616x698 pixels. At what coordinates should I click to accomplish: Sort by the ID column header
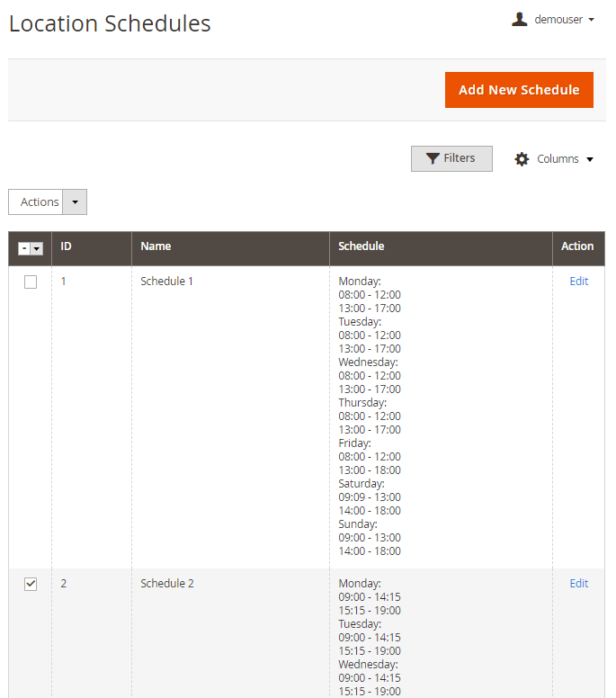click(x=67, y=246)
